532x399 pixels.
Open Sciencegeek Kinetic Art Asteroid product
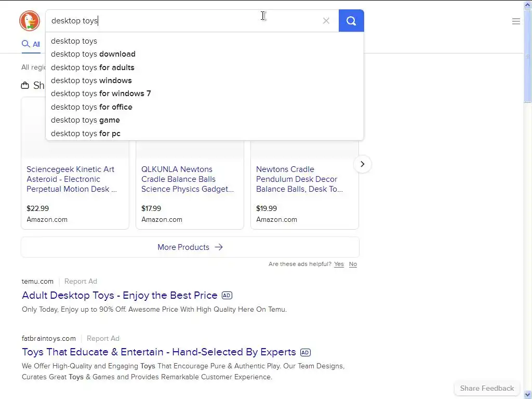[72, 179]
